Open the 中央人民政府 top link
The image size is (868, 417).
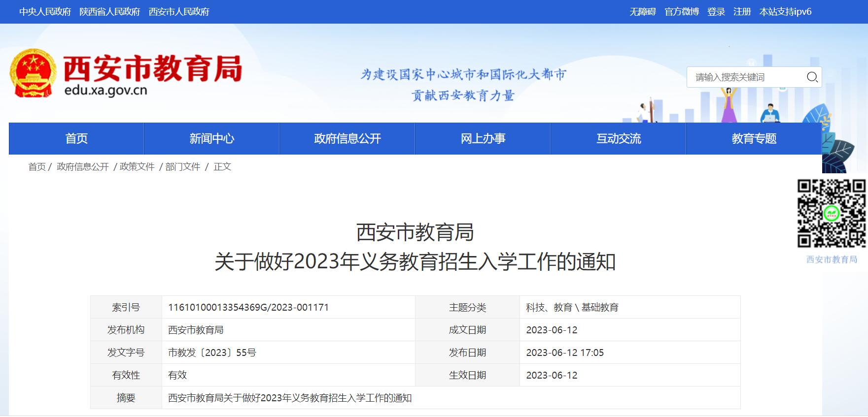click(45, 12)
